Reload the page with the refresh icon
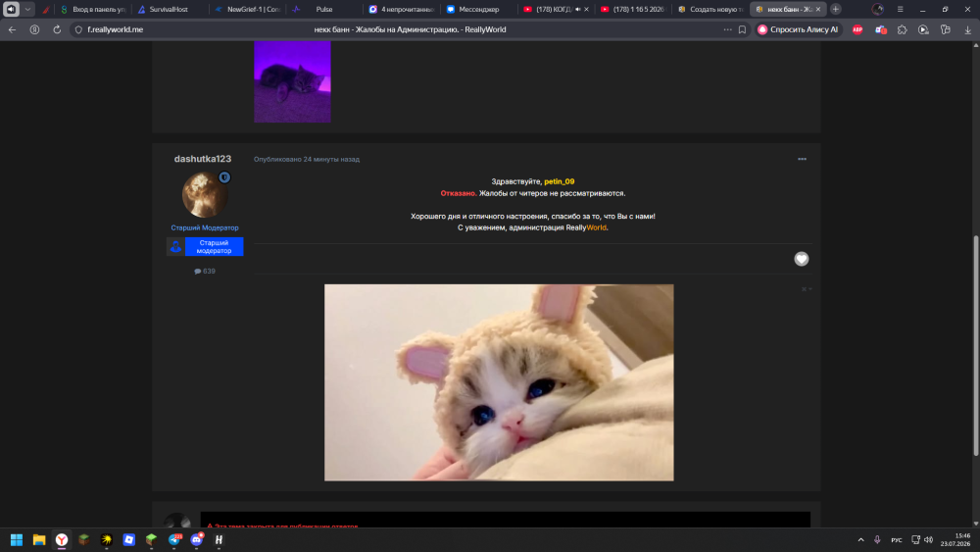The height and width of the screenshot is (552, 980). click(x=57, y=29)
